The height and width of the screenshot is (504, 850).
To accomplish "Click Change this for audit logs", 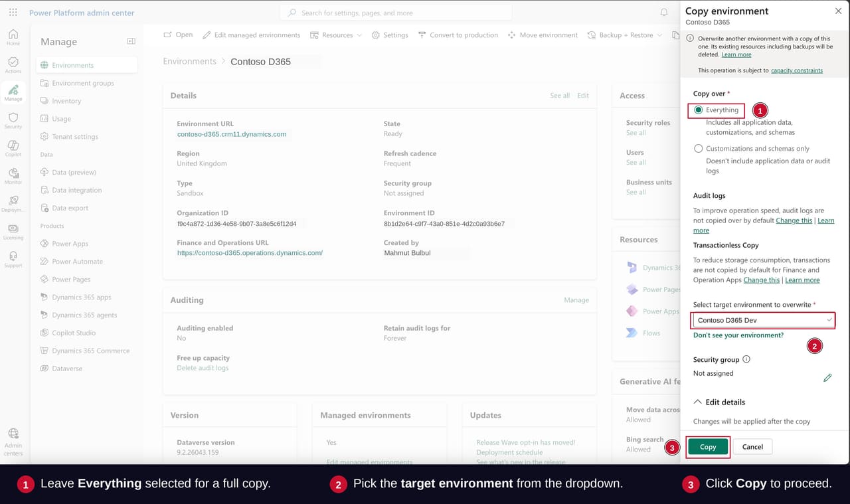I will point(794,220).
